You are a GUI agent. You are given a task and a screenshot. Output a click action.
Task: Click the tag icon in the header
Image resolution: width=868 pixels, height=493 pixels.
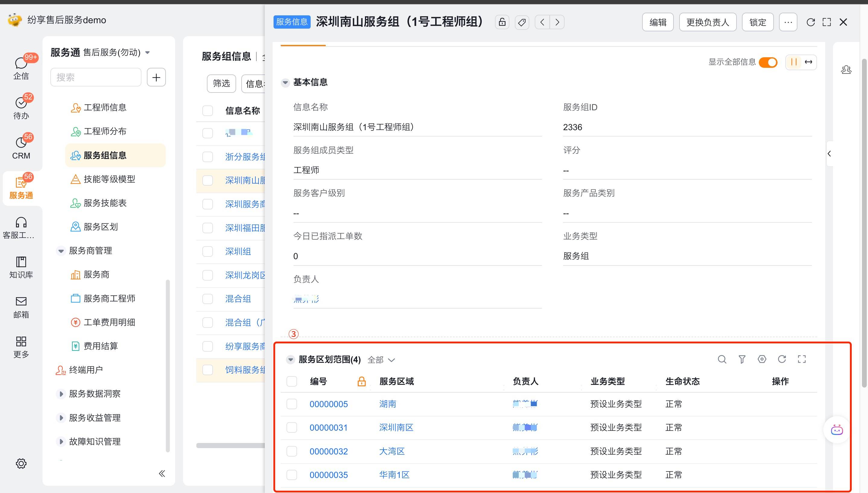(522, 22)
